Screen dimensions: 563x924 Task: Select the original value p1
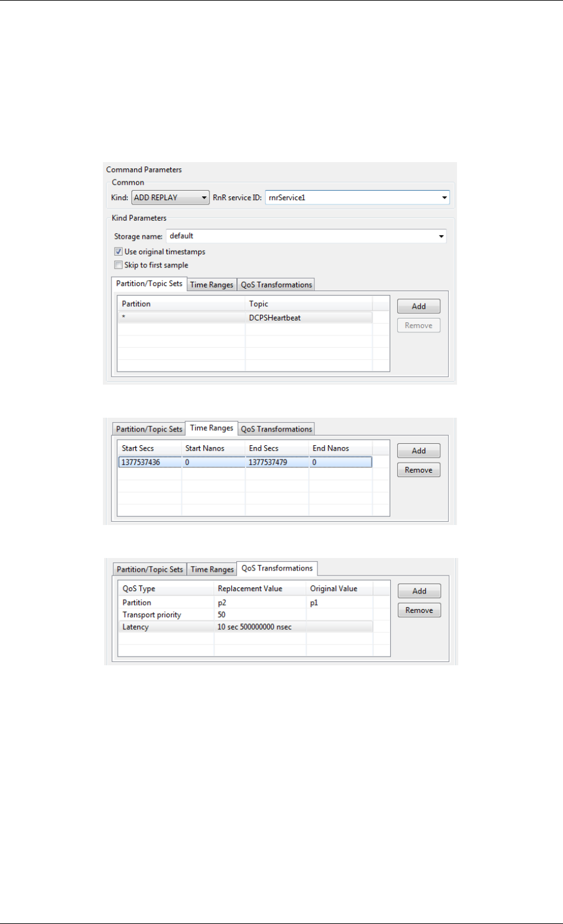tap(340, 603)
